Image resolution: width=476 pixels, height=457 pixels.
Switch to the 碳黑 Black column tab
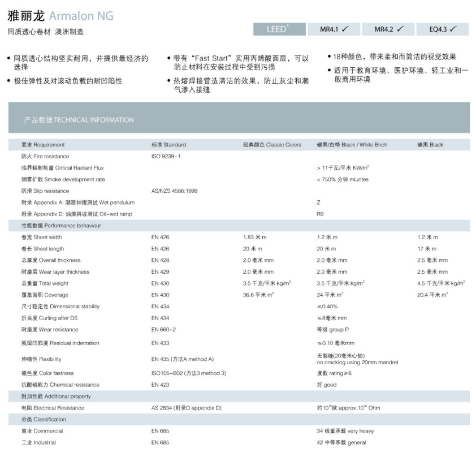(x=431, y=144)
